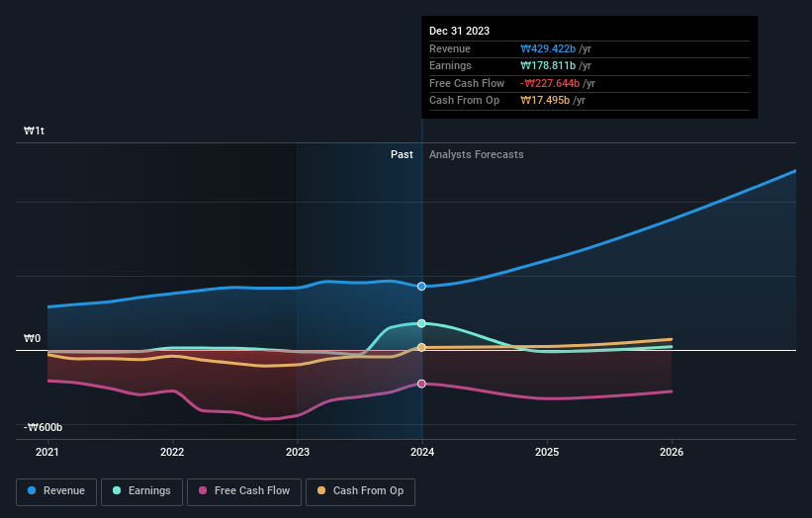The image size is (812, 518).
Task: Click the Past section label
Action: 402,155
